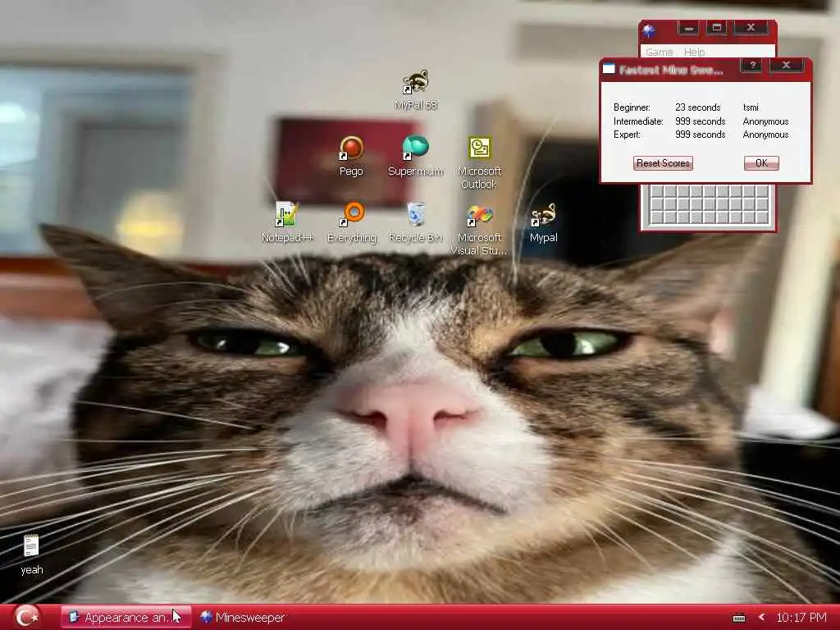Image resolution: width=840 pixels, height=630 pixels.
Task: Open the Everything search shortcut
Action: click(352, 222)
